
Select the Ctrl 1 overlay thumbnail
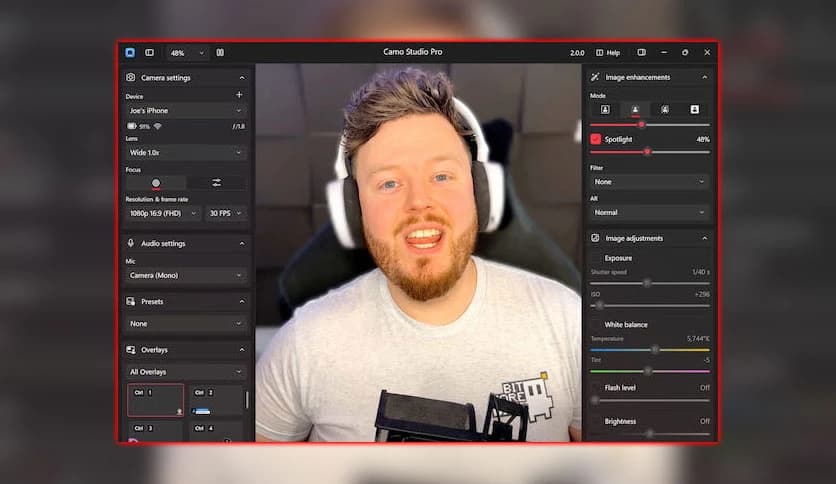[x=155, y=400]
